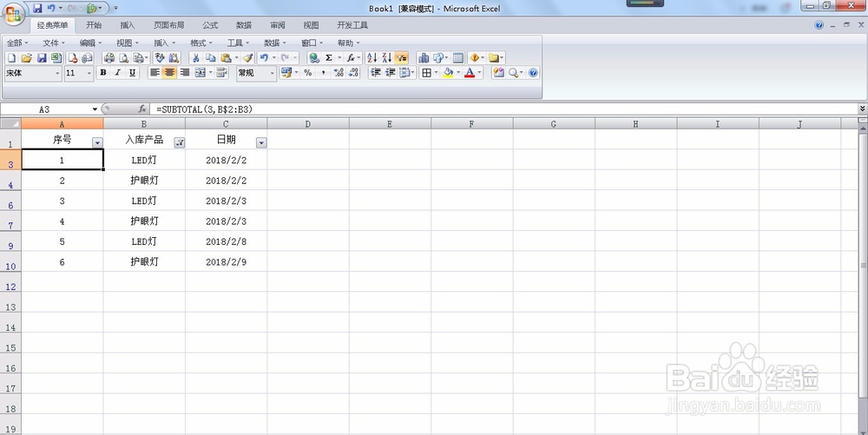
Task: Expand the formula bar chevron
Action: pos(862,109)
